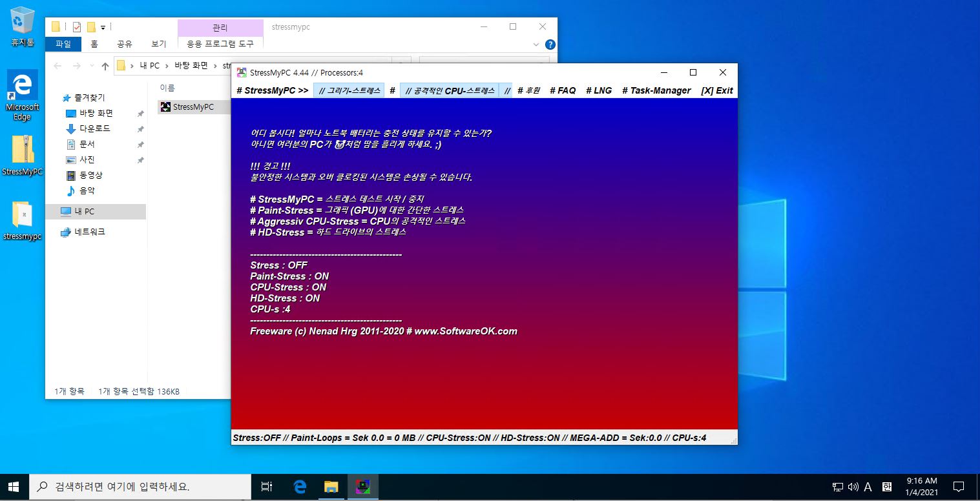Go up one folder level in Explorer

[105, 66]
